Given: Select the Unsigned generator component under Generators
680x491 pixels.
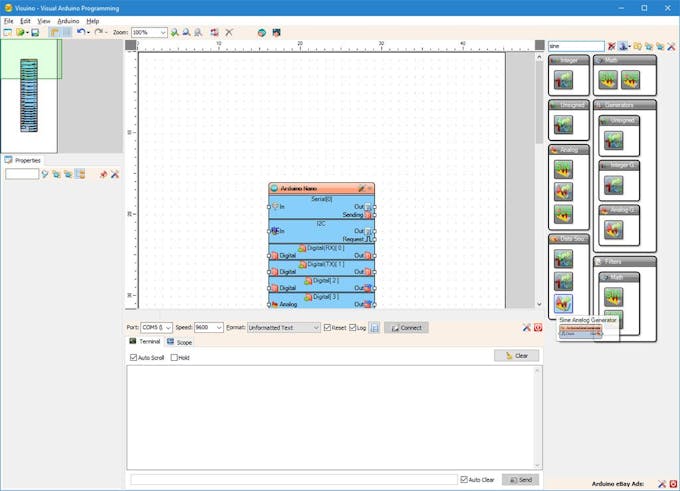Looking at the screenshot, I should pos(614,141).
